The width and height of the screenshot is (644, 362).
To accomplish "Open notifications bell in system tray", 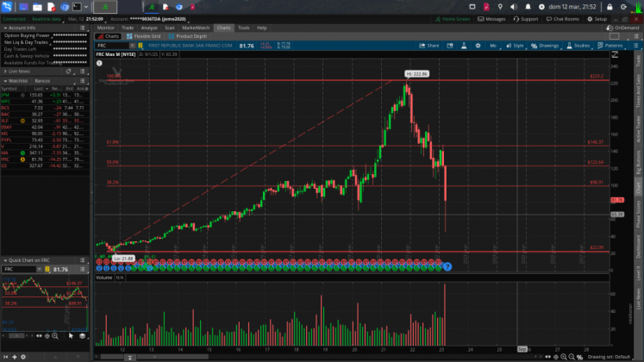I will coord(528,7).
